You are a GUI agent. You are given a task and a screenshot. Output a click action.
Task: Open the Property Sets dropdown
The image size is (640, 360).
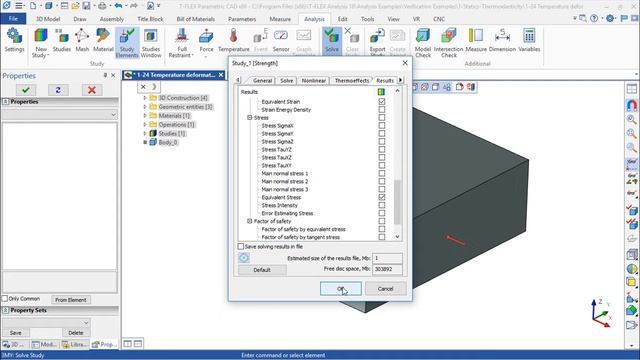click(x=46, y=322)
